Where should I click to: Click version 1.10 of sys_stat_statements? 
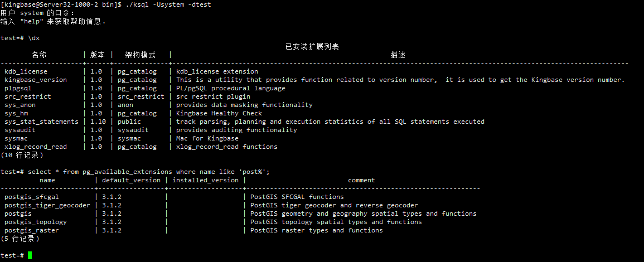(x=98, y=122)
